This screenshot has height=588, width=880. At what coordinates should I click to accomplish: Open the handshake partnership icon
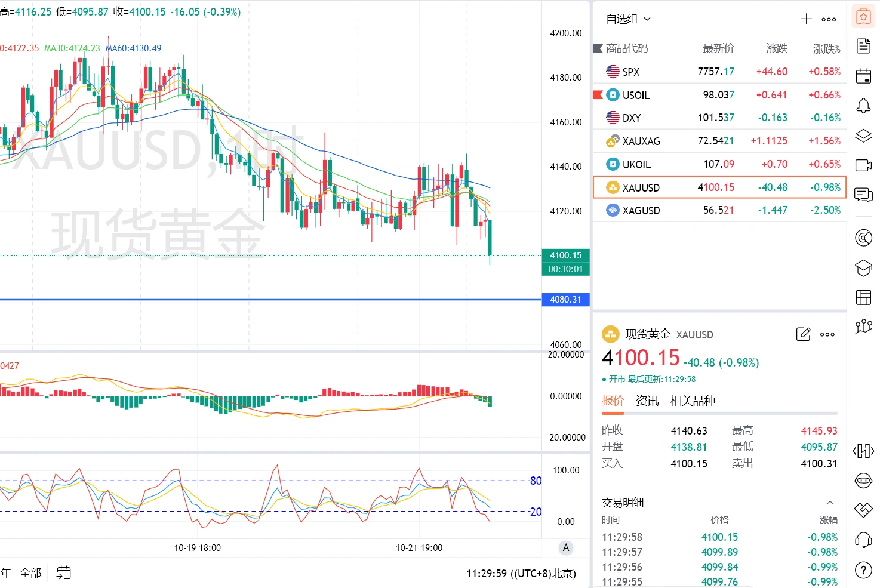pos(863,510)
